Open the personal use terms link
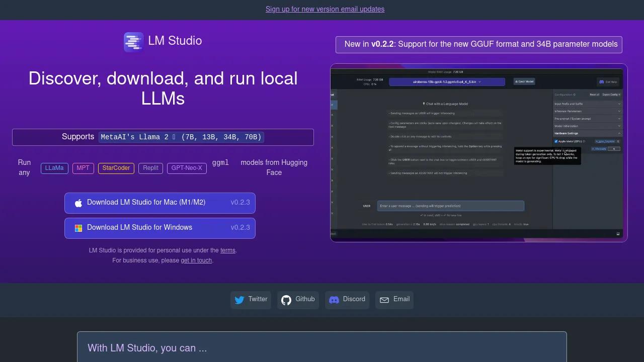 pyautogui.click(x=228, y=250)
